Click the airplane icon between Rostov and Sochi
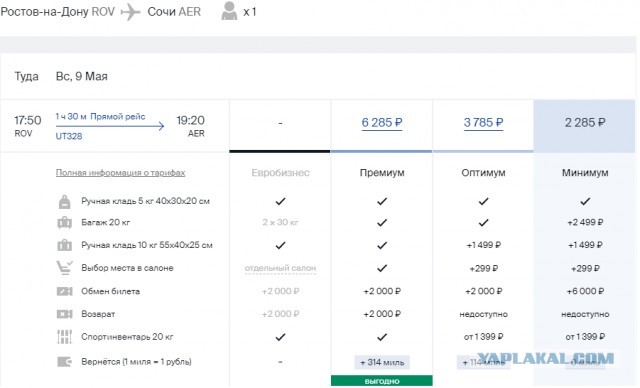The width and height of the screenshot is (640, 388). [131, 12]
